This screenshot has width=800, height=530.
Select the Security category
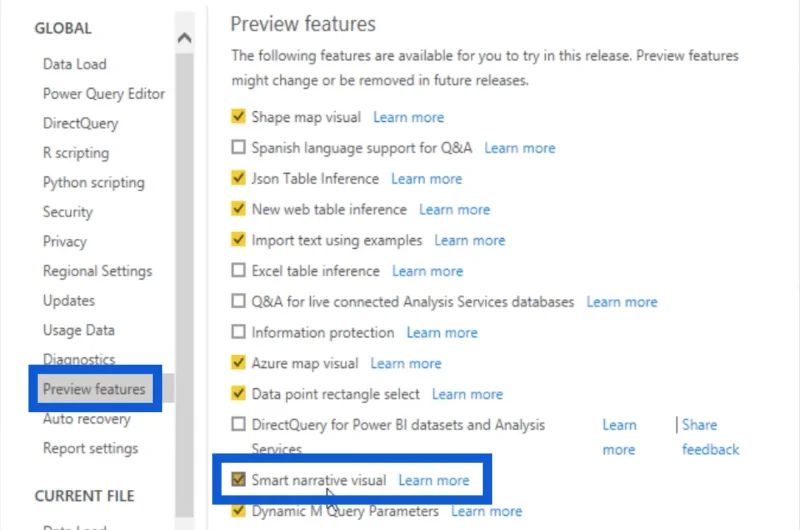pos(68,212)
